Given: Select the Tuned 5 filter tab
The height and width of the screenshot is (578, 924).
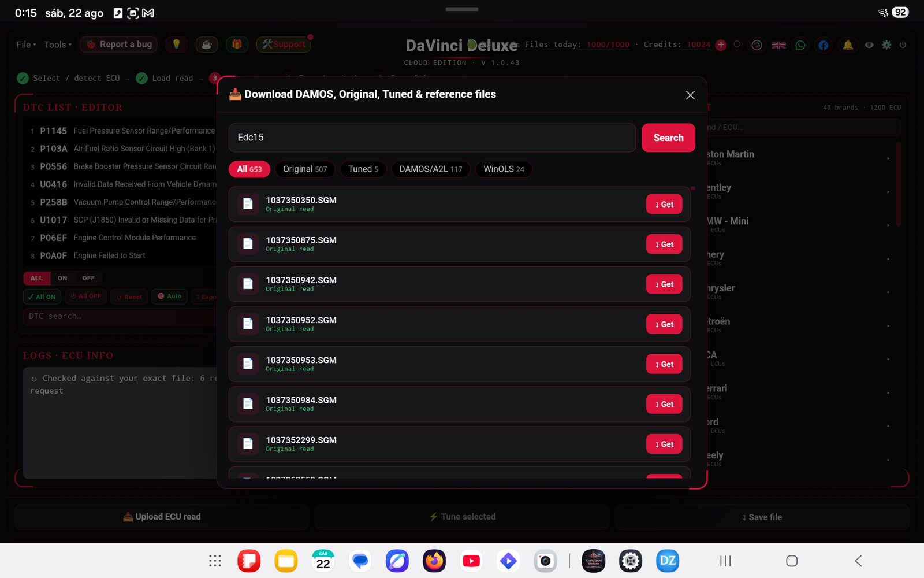Looking at the screenshot, I should (x=363, y=169).
